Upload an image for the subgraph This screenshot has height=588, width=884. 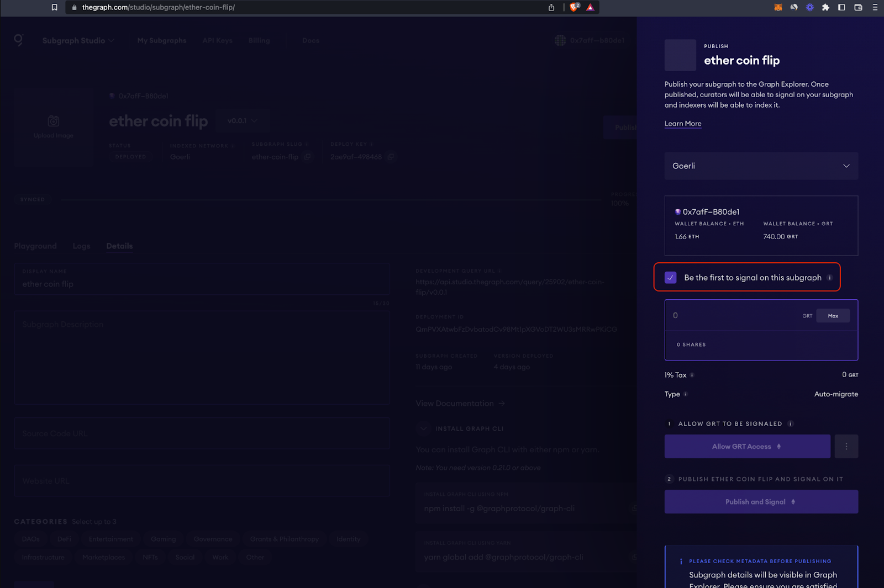[53, 128]
